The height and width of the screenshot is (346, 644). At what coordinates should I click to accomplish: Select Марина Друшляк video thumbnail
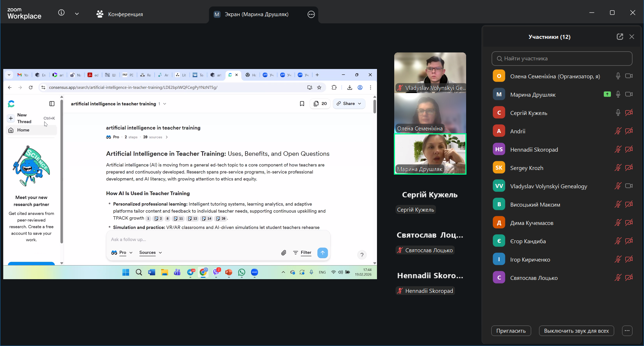430,154
